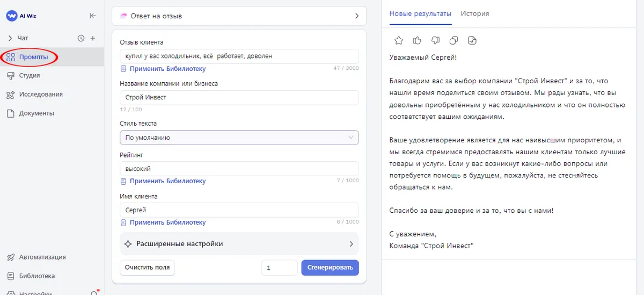Open Студия in the sidebar

(52, 75)
